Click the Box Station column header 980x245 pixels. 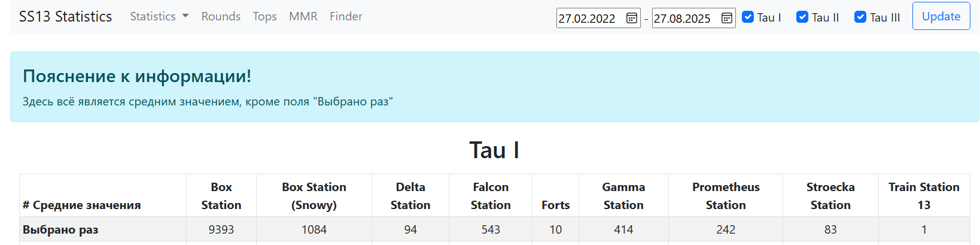pos(221,196)
